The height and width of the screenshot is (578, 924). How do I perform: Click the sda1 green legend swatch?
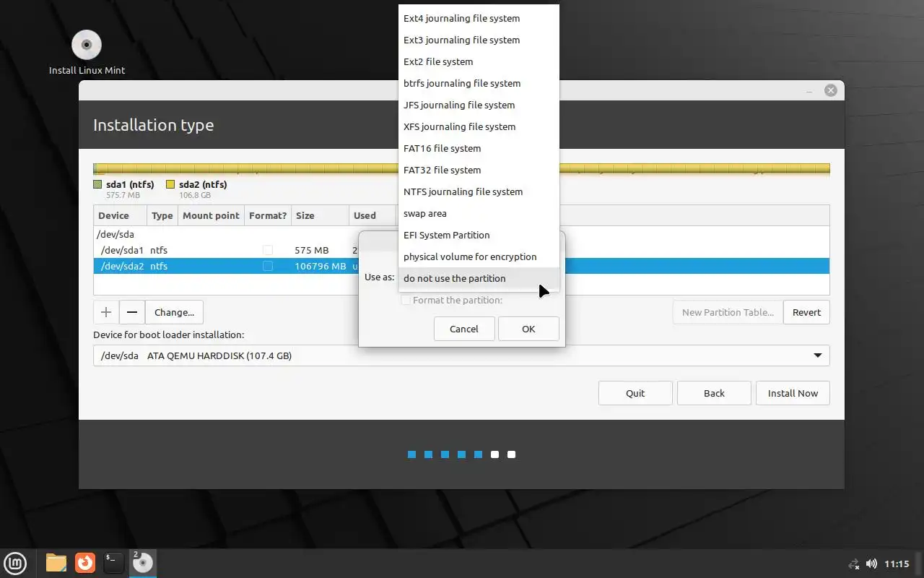coord(97,184)
